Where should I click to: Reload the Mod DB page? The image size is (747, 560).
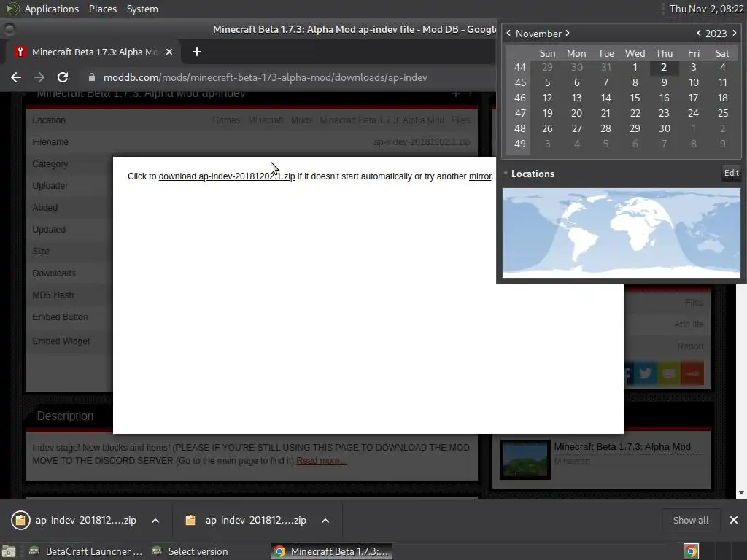click(x=63, y=77)
